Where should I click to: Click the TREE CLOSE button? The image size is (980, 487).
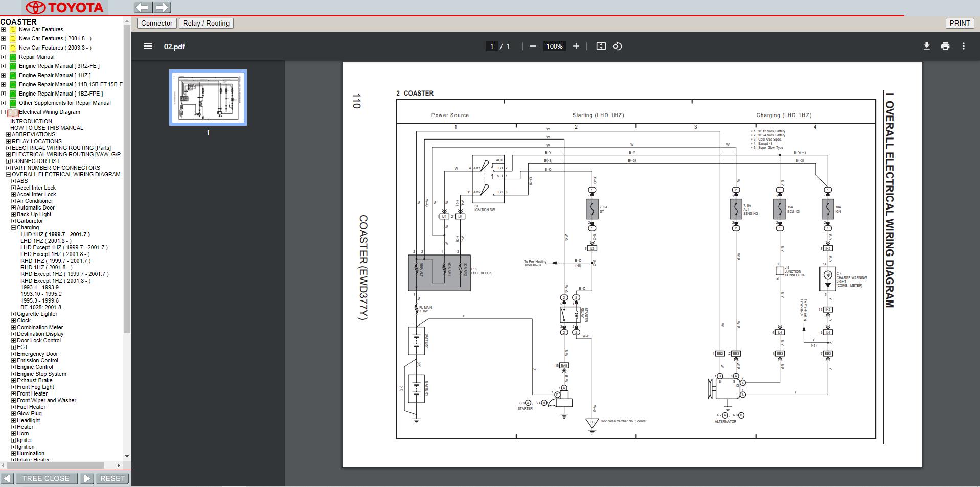tap(46, 479)
